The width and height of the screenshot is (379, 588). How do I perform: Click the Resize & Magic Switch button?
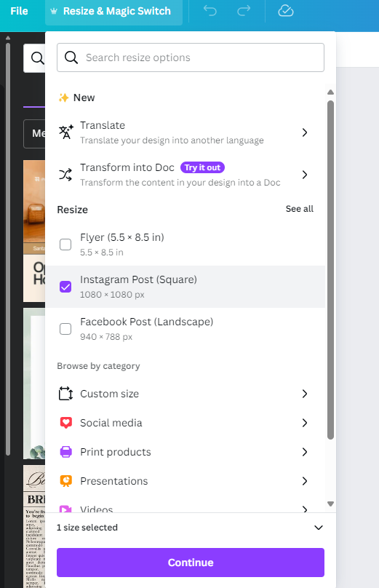point(113,11)
